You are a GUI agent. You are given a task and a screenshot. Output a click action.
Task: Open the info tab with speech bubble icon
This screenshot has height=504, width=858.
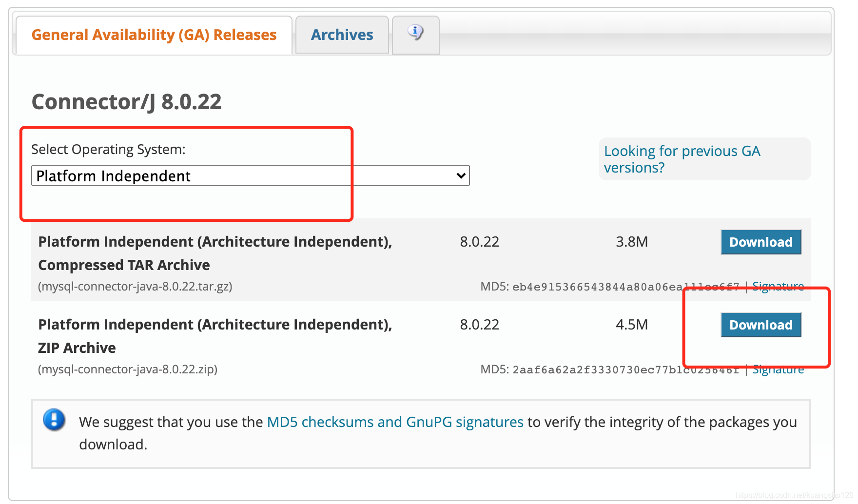(415, 35)
